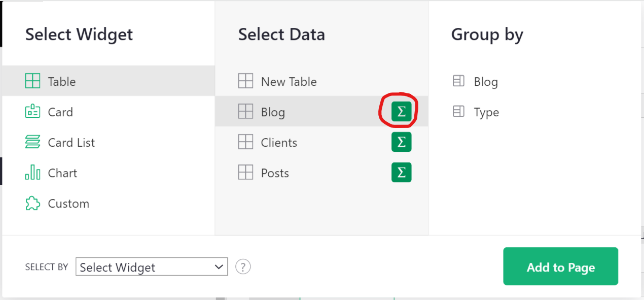Click the Blog summary sigma icon
This screenshot has width=644, height=300.
click(401, 112)
